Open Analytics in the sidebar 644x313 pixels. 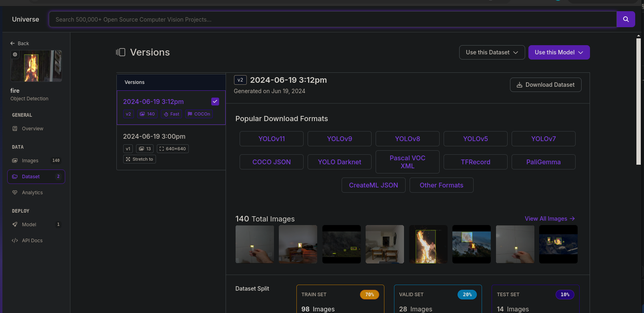point(36,193)
